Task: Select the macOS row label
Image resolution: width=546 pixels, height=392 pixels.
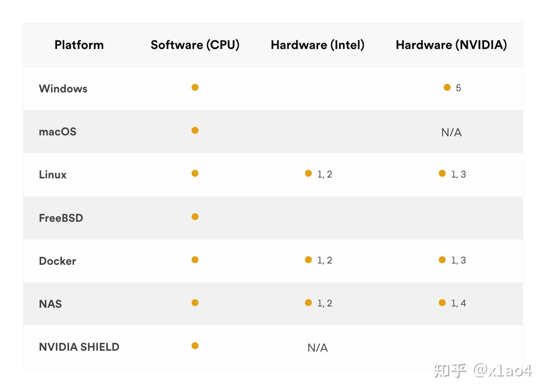Action: coord(58,132)
